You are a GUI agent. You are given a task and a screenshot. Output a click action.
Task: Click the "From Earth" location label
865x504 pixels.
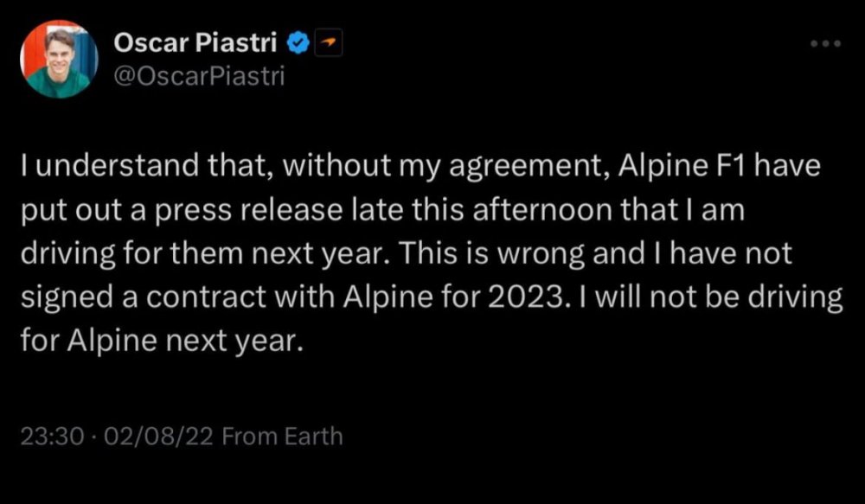[282, 437]
